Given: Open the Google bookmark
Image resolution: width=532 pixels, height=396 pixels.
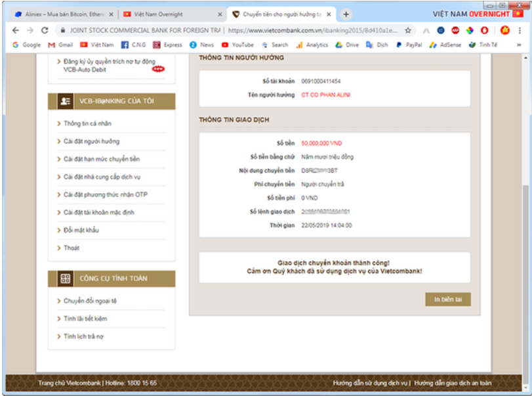Looking at the screenshot, I should coord(26,45).
